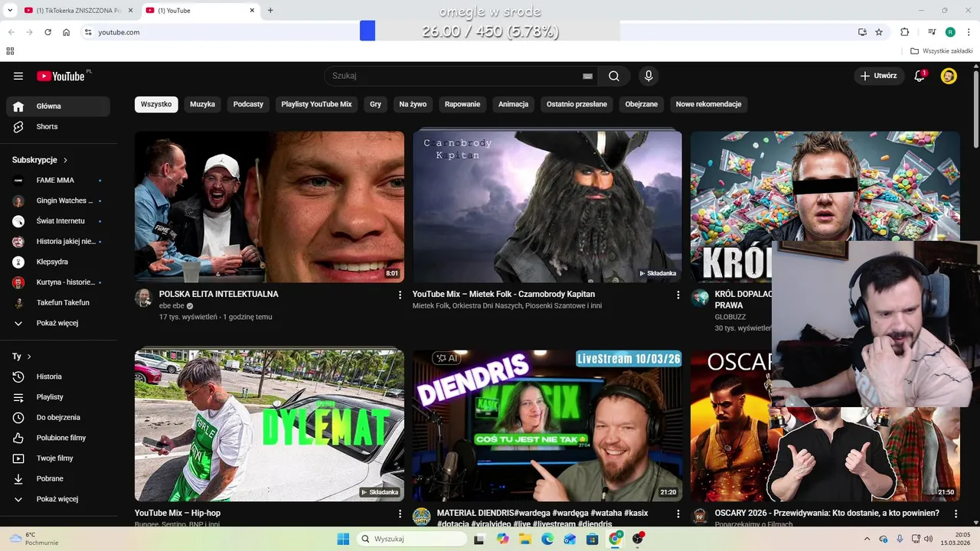Select Ostatnio przesłane filter chip
Screen dimensions: 980x551
tap(577, 104)
